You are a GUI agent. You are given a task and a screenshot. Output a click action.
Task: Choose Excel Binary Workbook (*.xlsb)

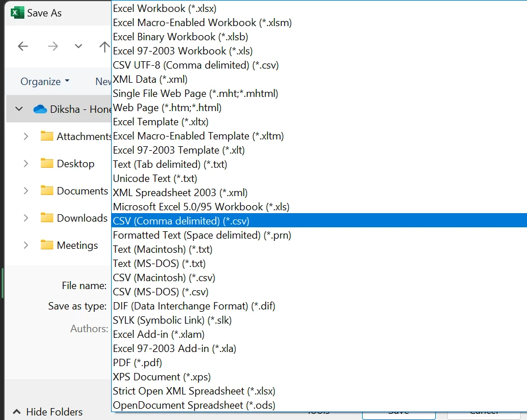[319, 37]
